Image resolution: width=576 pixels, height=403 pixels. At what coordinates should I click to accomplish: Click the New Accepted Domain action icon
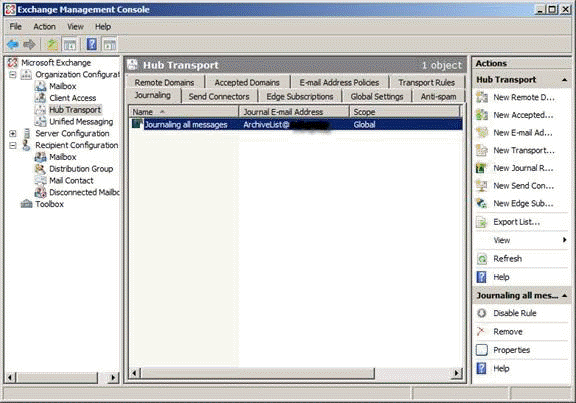(x=482, y=115)
